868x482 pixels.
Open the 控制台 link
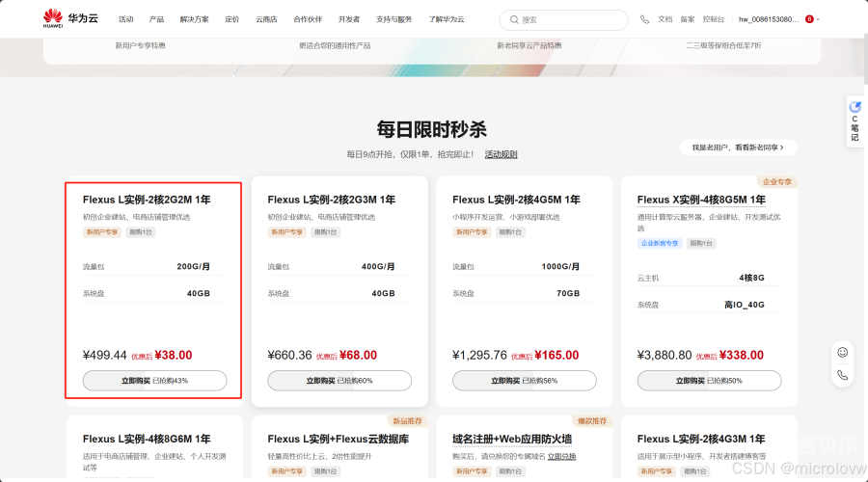[714, 19]
